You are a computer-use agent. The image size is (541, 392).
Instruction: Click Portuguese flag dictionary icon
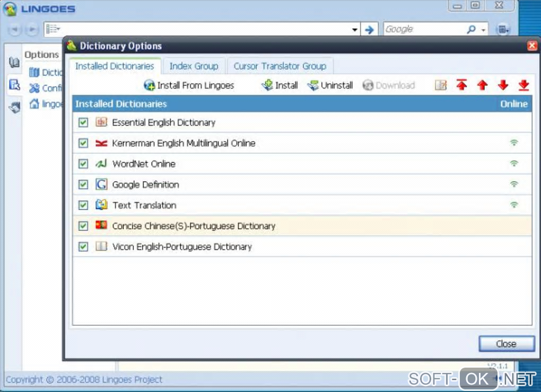tap(101, 225)
